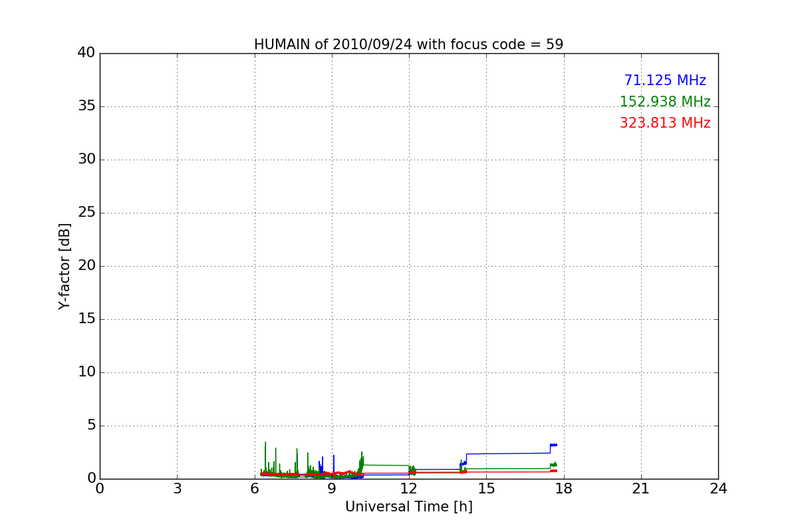The image size is (798, 532).
Task: Select the green 152.938 MHz legend label
Action: click(x=665, y=102)
